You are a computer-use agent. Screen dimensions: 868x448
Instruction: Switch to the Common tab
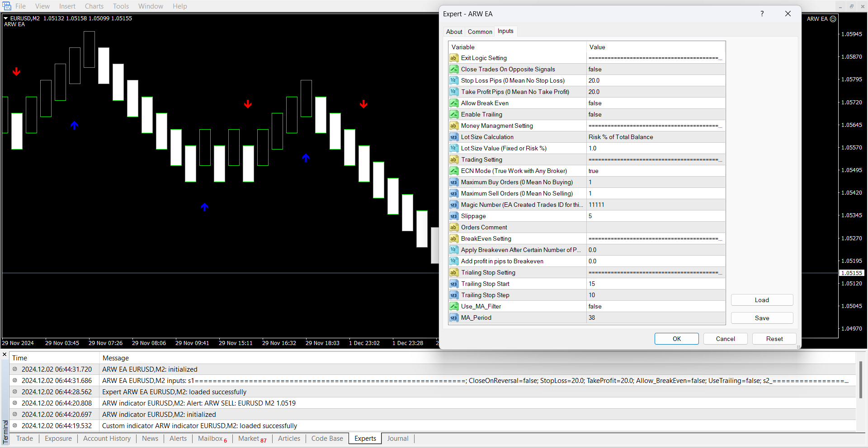tap(480, 32)
